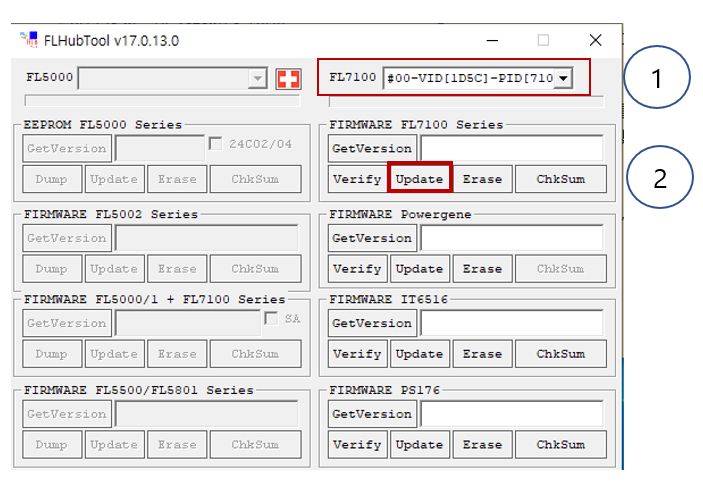Click Dump in EEPROM FL5000 Series
This screenshot has height=487, width=703.
(x=52, y=179)
